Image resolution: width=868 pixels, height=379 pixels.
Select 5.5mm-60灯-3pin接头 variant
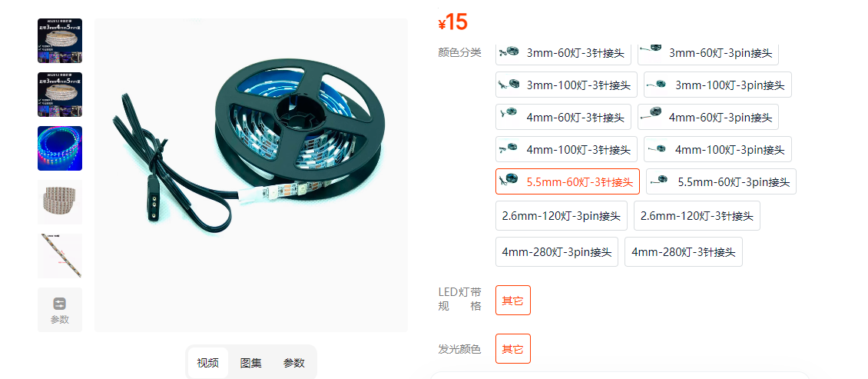coord(721,181)
